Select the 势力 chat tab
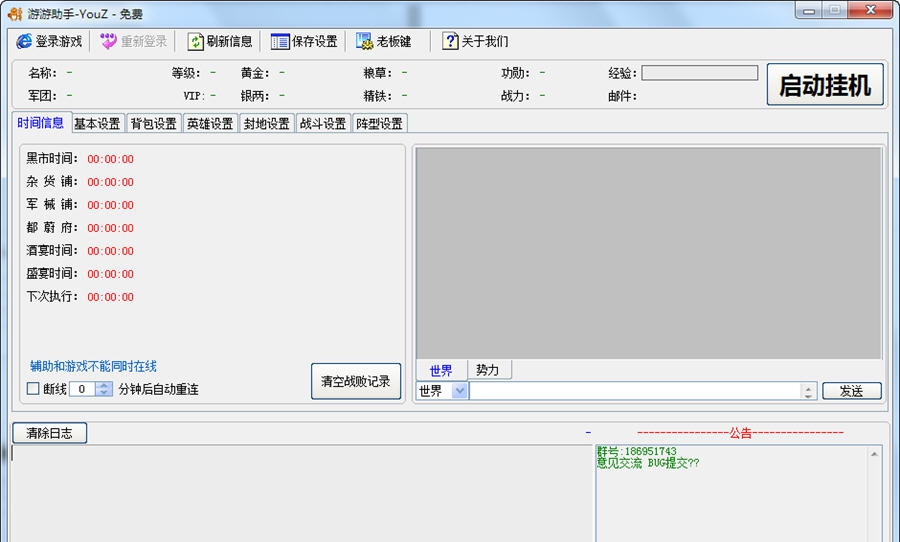Image resolution: width=900 pixels, height=542 pixels. click(488, 370)
